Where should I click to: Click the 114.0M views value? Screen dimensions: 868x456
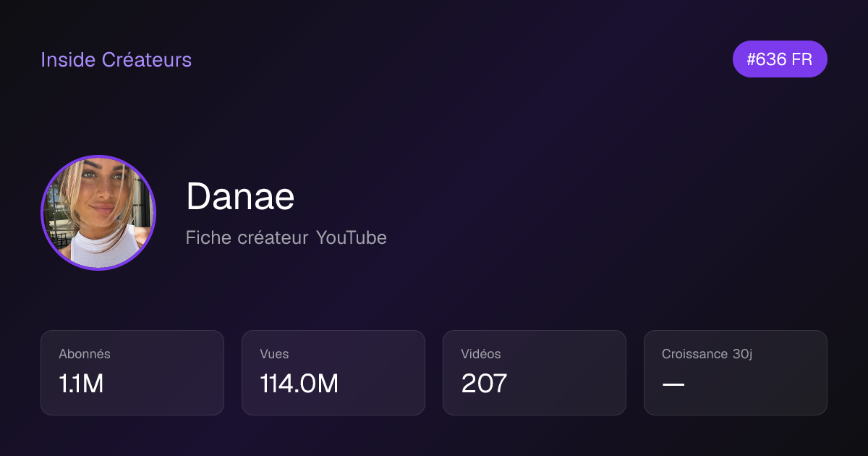(x=299, y=384)
